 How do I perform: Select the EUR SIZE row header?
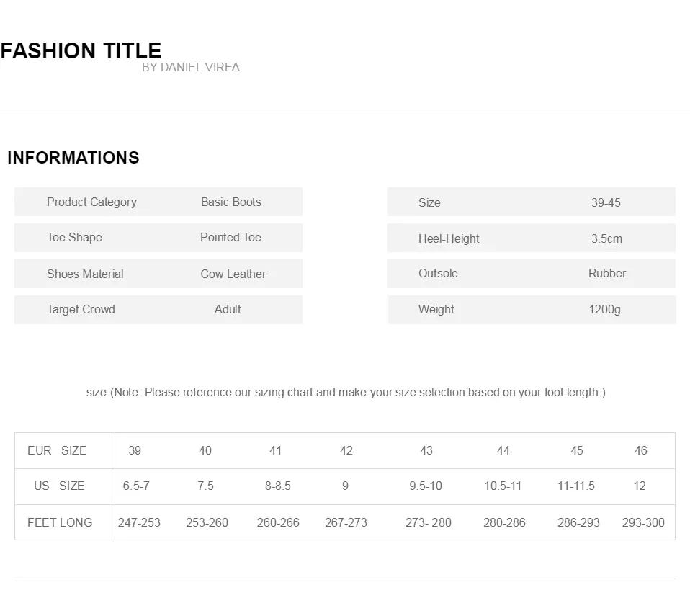[57, 450]
